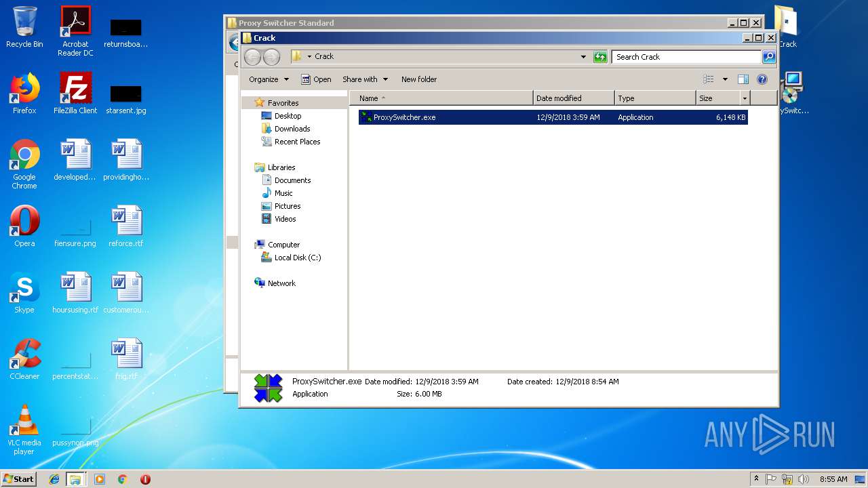Sort by Date modified column
The width and height of the screenshot is (868, 488).
click(x=574, y=98)
